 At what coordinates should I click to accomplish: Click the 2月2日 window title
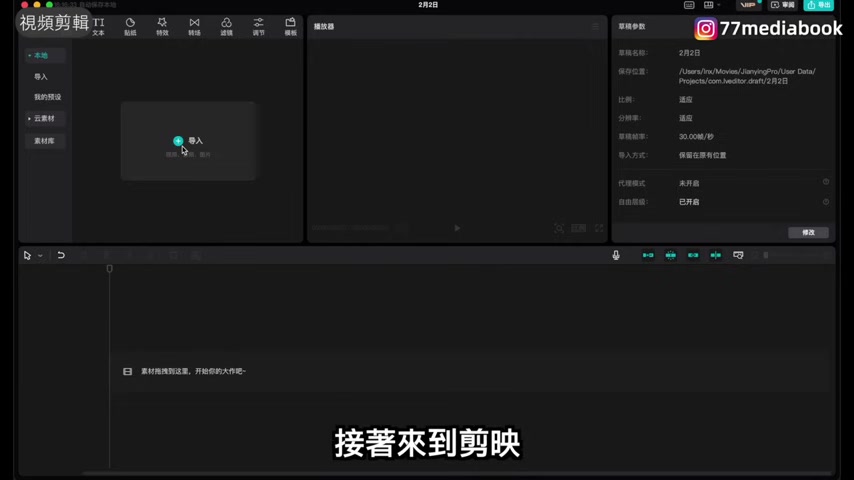pyautogui.click(x=428, y=4)
